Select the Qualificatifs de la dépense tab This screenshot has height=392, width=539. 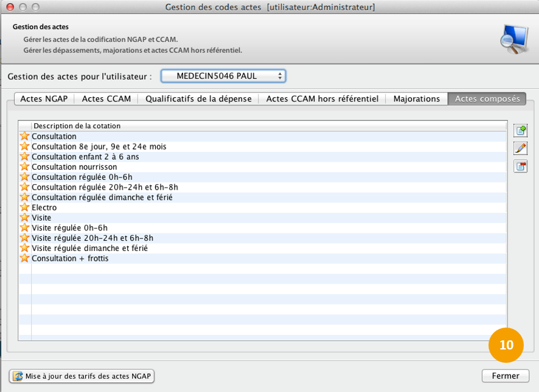(x=198, y=98)
